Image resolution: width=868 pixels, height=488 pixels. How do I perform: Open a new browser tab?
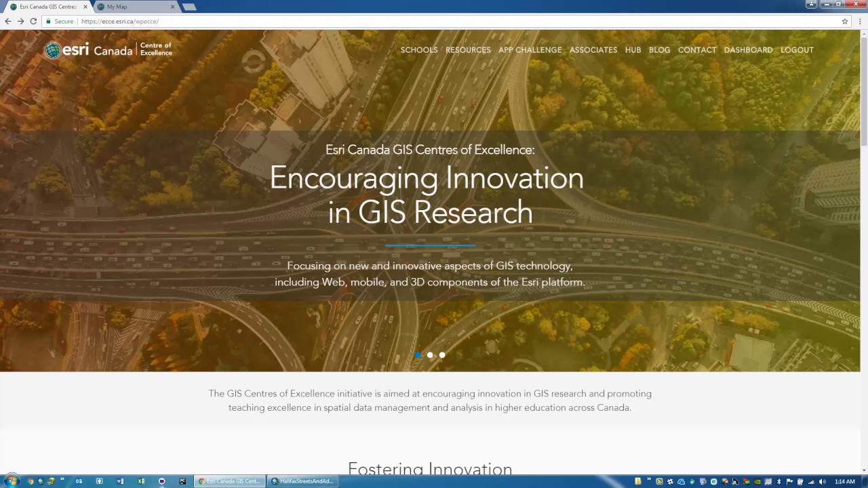tap(189, 7)
